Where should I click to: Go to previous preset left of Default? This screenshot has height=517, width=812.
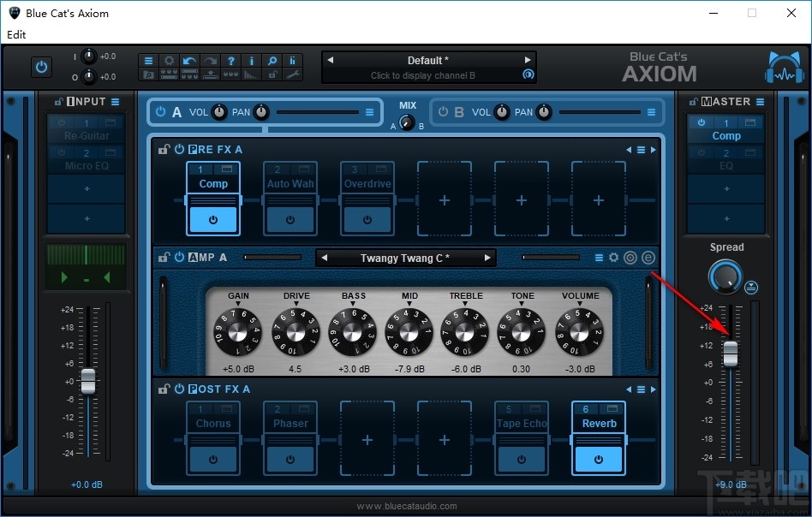point(330,60)
